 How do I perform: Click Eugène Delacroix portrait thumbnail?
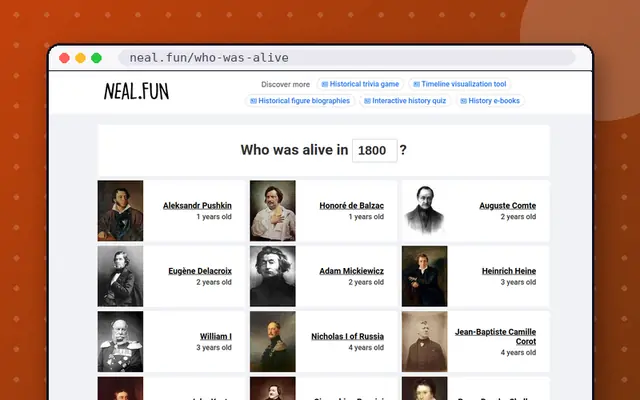(120, 276)
